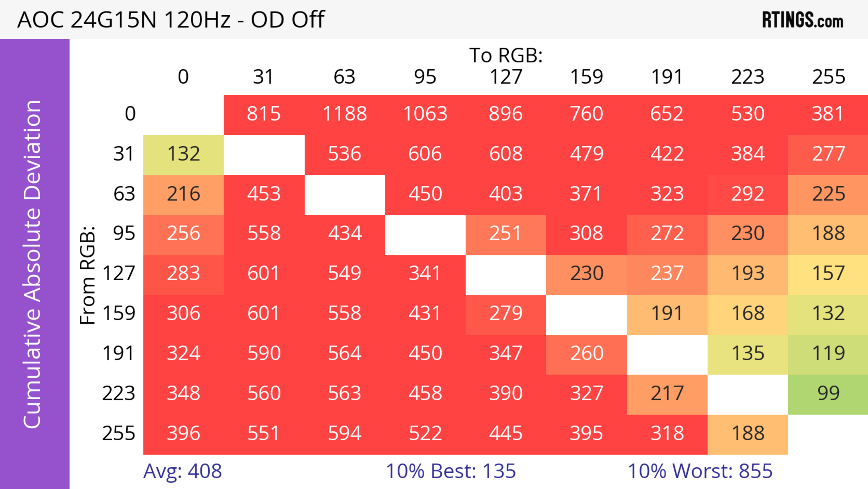Select the 10% Best: 135 summary
The image size is (868, 489).
pos(451,471)
